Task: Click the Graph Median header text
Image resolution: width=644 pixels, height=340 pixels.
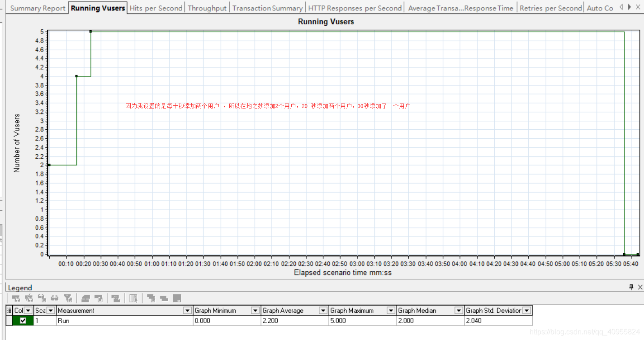Action: tap(417, 311)
